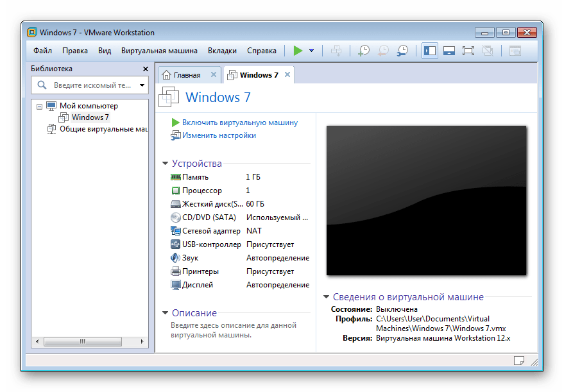Click the Звук speaker icon
The width and height of the screenshot is (564, 392).
pyautogui.click(x=176, y=258)
